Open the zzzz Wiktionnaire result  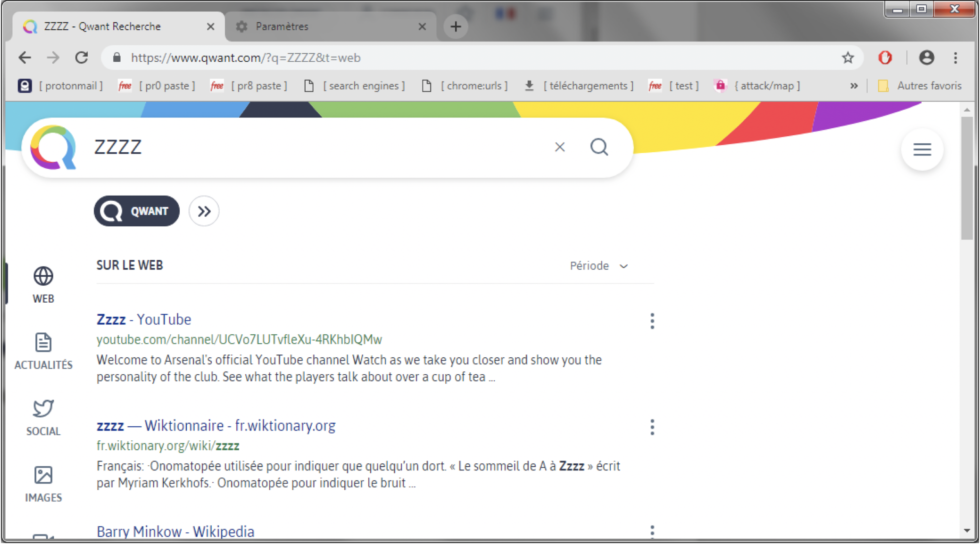[216, 425]
